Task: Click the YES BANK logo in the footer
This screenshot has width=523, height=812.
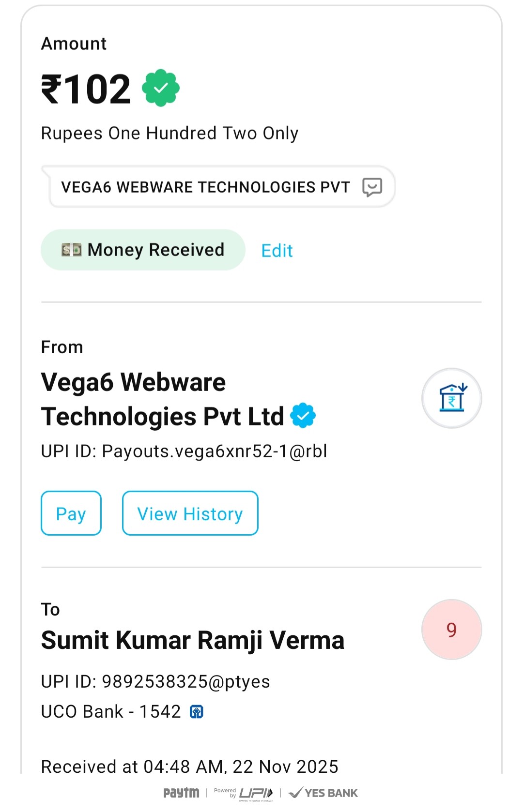Action: click(x=323, y=793)
